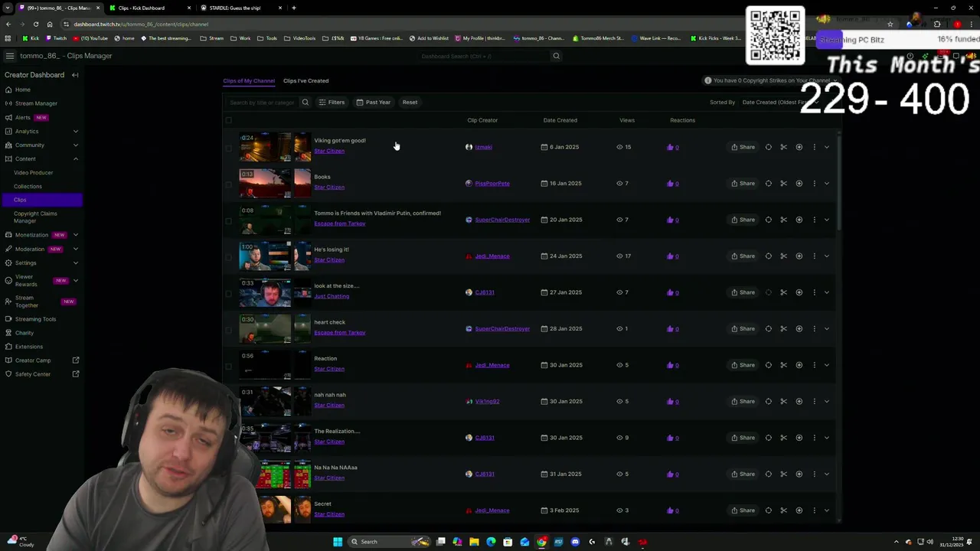Open the Past Year date filter
Viewport: 980px width, 551px height.
tap(374, 103)
